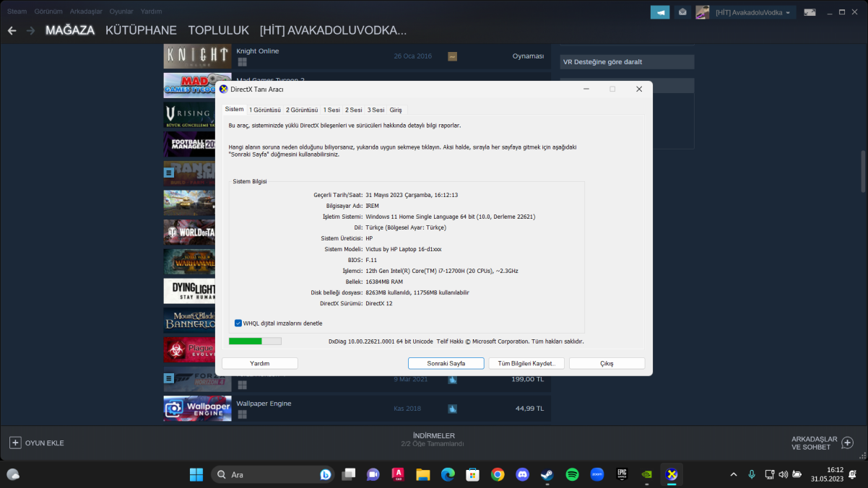Click Tüm Bilgileri Kaydet button
Screen dimensions: 868x488
click(x=526, y=363)
